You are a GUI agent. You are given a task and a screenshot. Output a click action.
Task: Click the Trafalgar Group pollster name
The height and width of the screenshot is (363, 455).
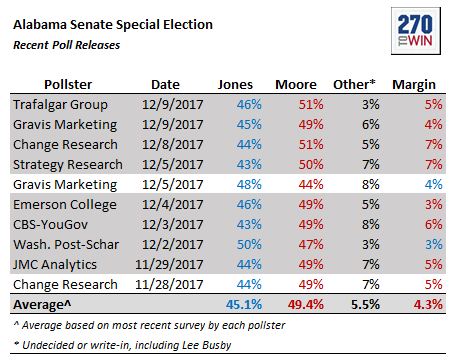(x=60, y=105)
